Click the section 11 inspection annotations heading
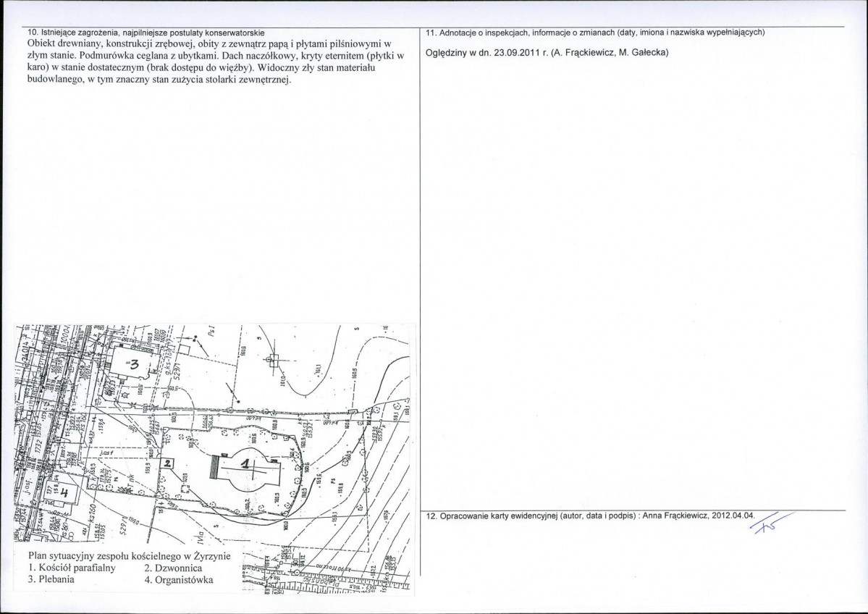This screenshot has height=614, width=868. [x=595, y=33]
